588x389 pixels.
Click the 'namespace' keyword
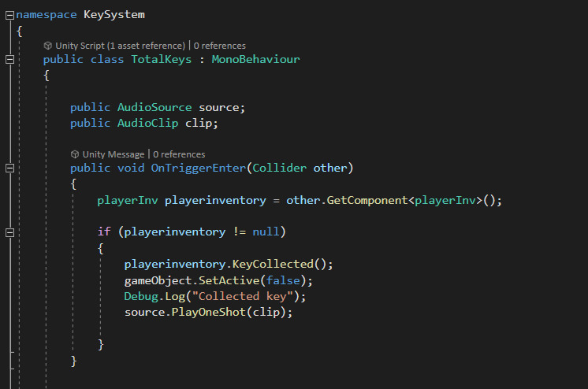(47, 15)
